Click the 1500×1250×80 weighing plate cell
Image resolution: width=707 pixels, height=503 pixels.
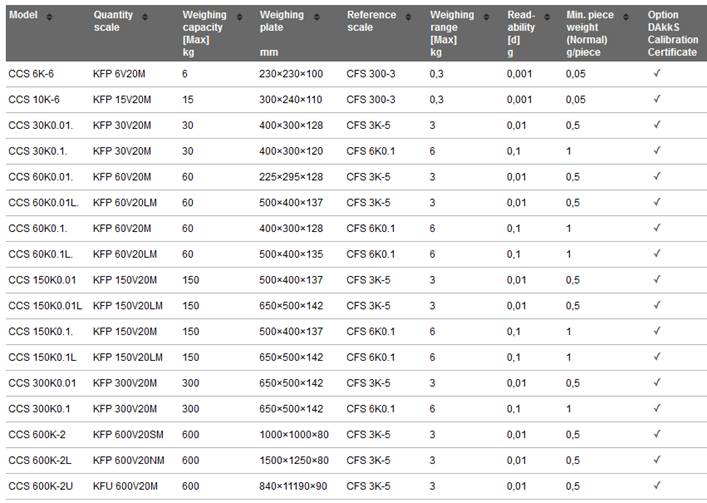coord(294,461)
